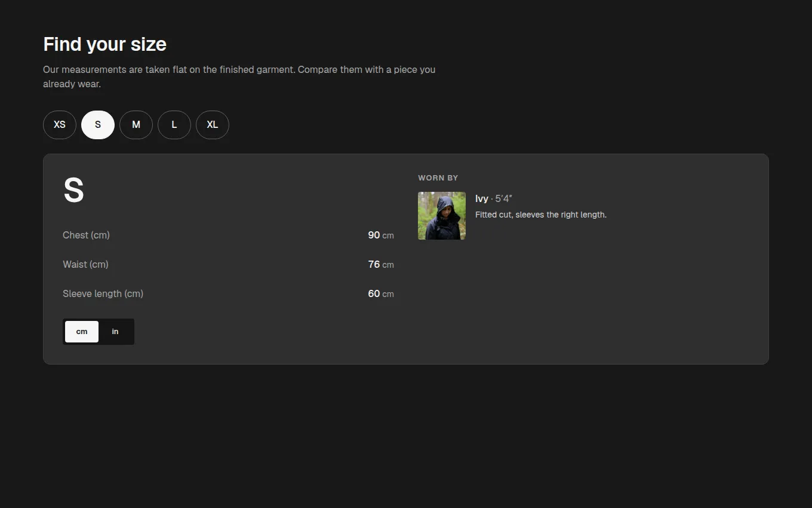Image resolution: width=812 pixels, height=508 pixels.
Task: Click the 60 cm sleeve value
Action: 381,293
